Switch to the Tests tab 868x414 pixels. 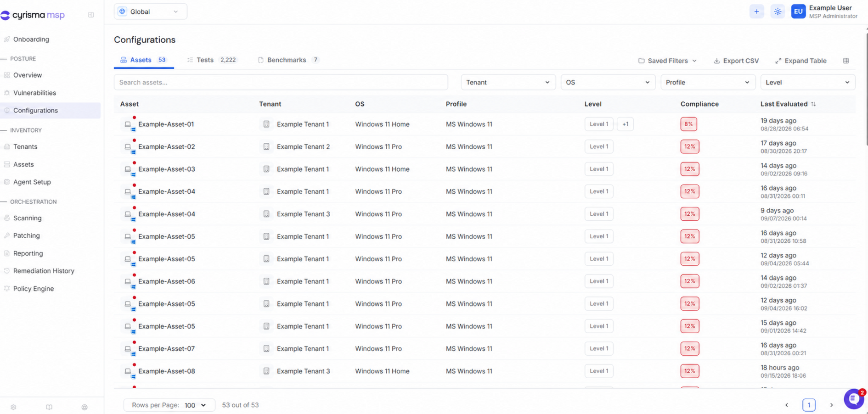pyautogui.click(x=212, y=60)
